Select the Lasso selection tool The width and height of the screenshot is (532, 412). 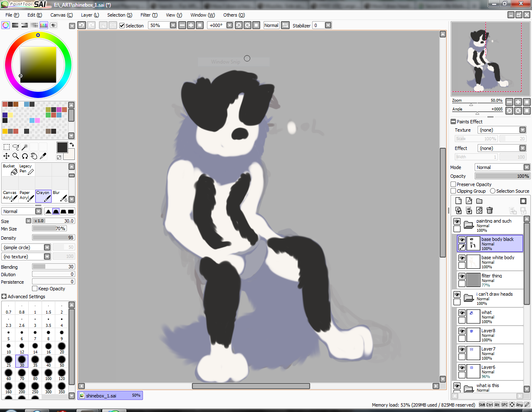click(x=15, y=147)
